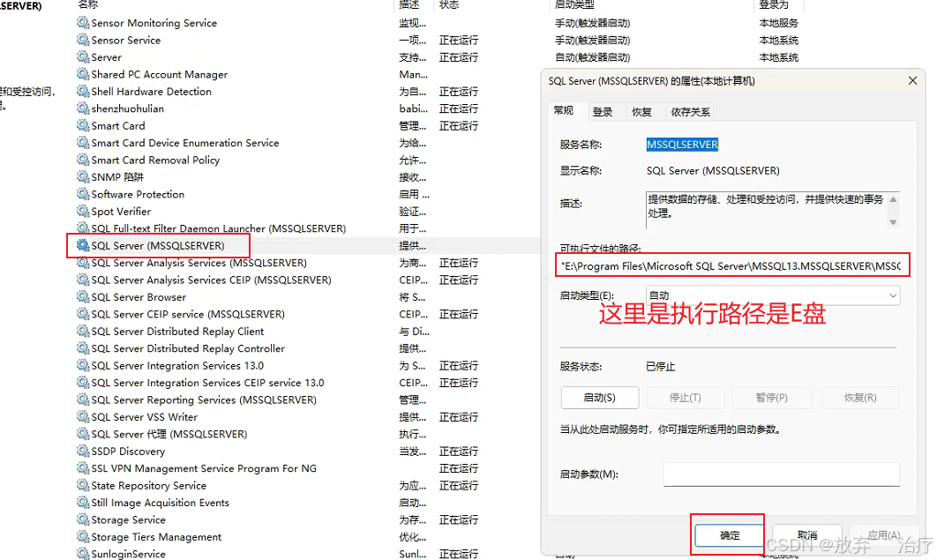Screen dimensions: 937x560
Task: Click the gear icon of Storage Tiers Management
Action: [82, 537]
